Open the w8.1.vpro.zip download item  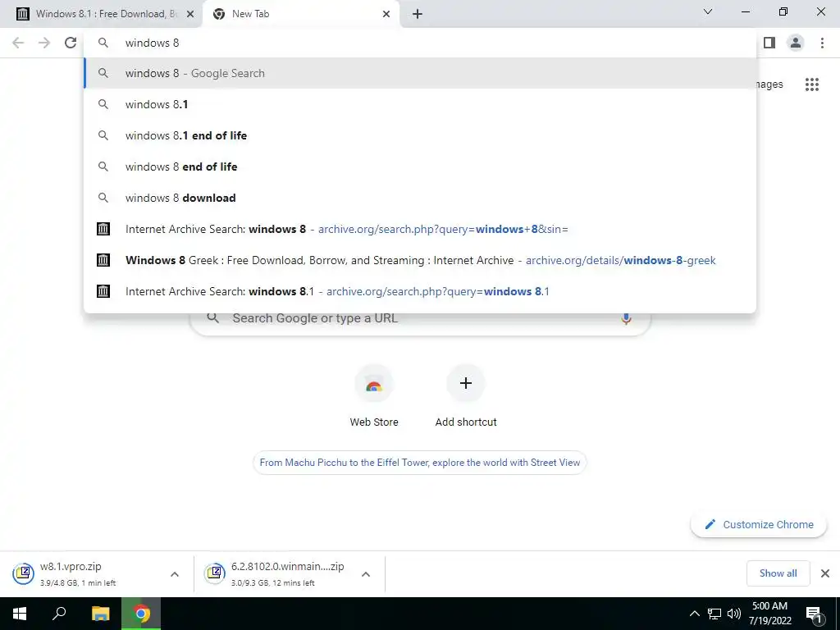coord(85,573)
